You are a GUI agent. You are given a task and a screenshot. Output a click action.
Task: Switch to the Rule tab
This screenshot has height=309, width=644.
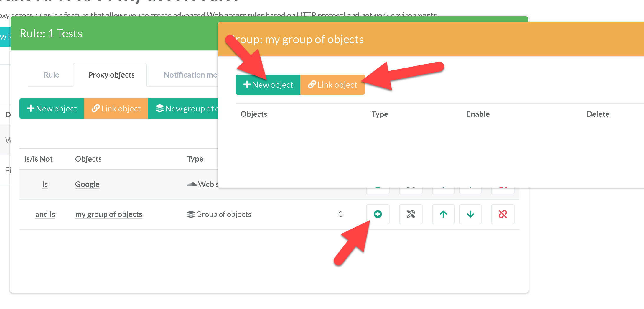click(x=51, y=75)
